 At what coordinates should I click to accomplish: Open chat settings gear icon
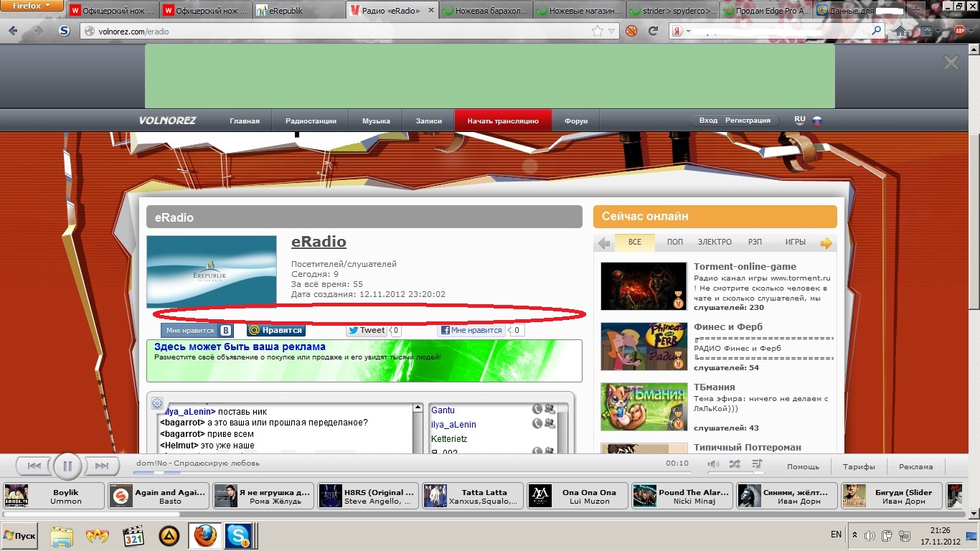pos(158,403)
